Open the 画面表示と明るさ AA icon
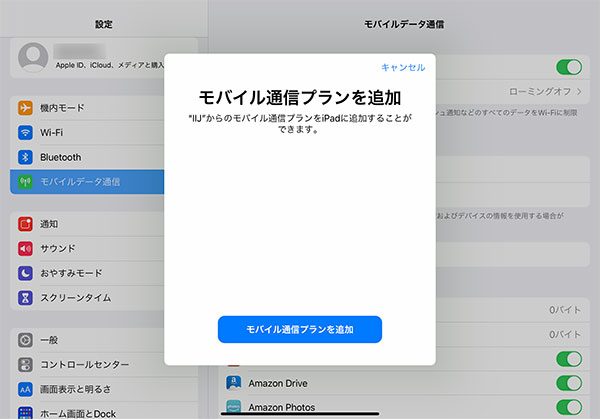Image resolution: width=600 pixels, height=419 pixels. [x=25, y=390]
